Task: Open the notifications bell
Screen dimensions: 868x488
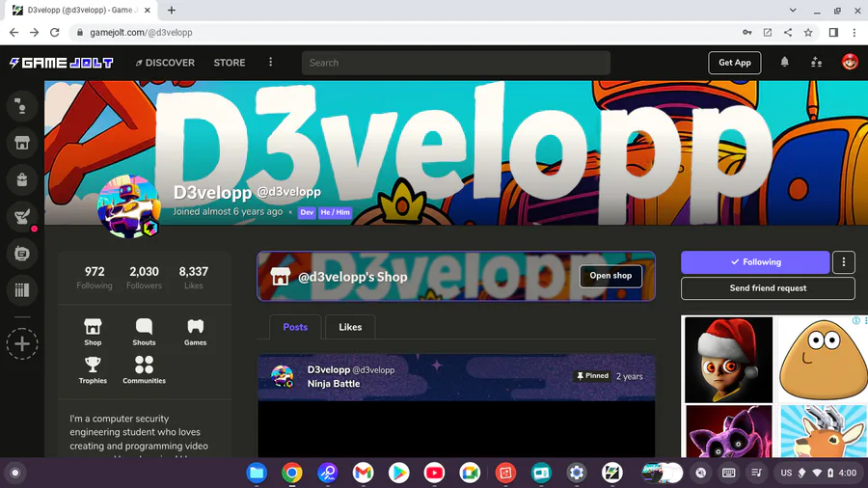Action: tap(784, 62)
